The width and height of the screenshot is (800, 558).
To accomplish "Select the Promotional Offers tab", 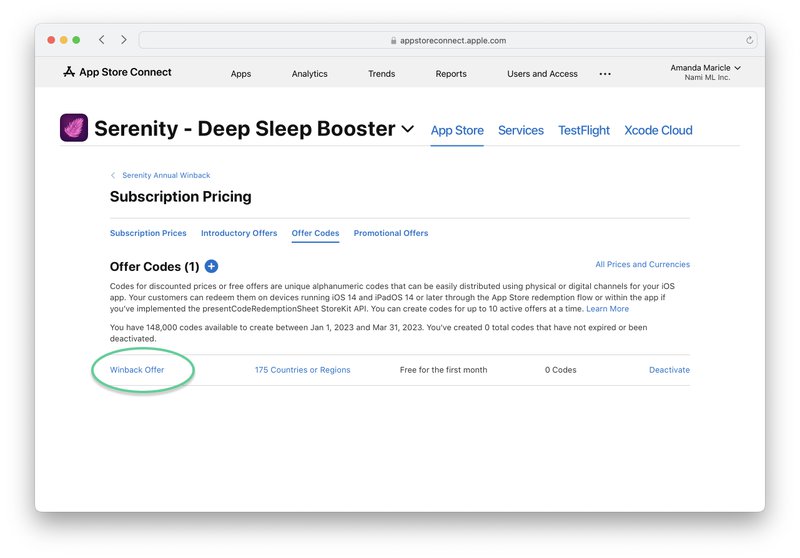I will click(391, 233).
